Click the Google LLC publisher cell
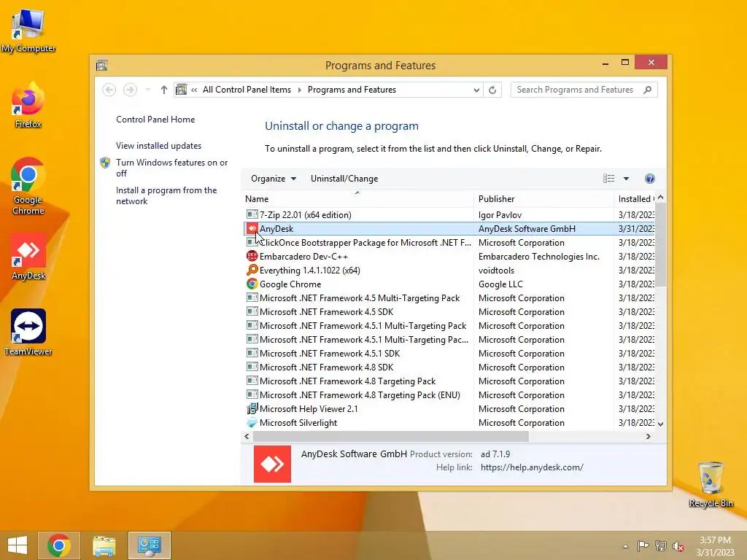This screenshot has width=747, height=560. tap(500, 284)
